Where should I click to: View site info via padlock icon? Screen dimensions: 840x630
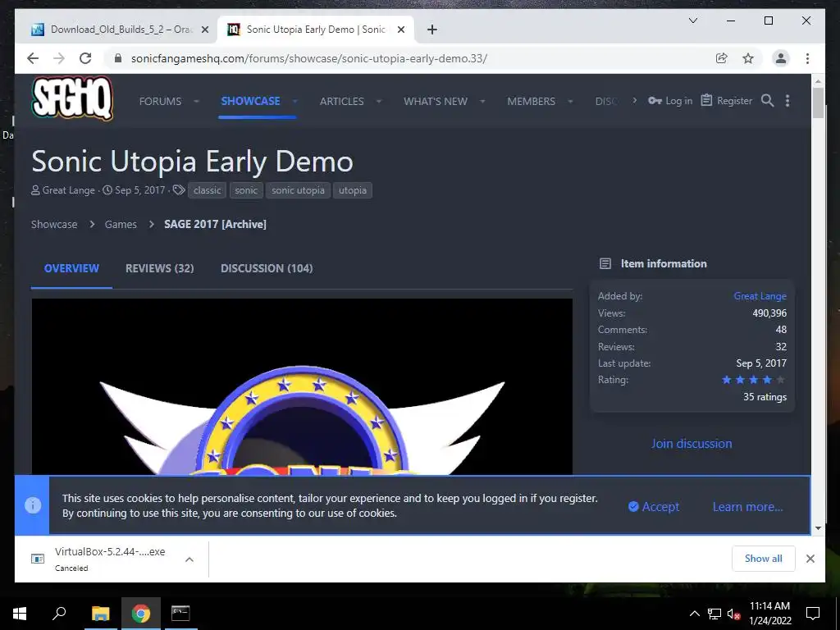[x=118, y=58]
